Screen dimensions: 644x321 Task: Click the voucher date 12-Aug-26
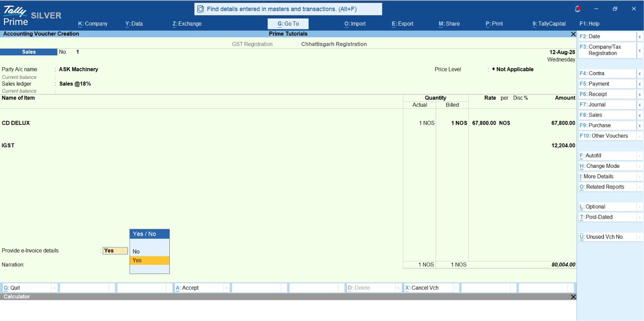tap(562, 52)
